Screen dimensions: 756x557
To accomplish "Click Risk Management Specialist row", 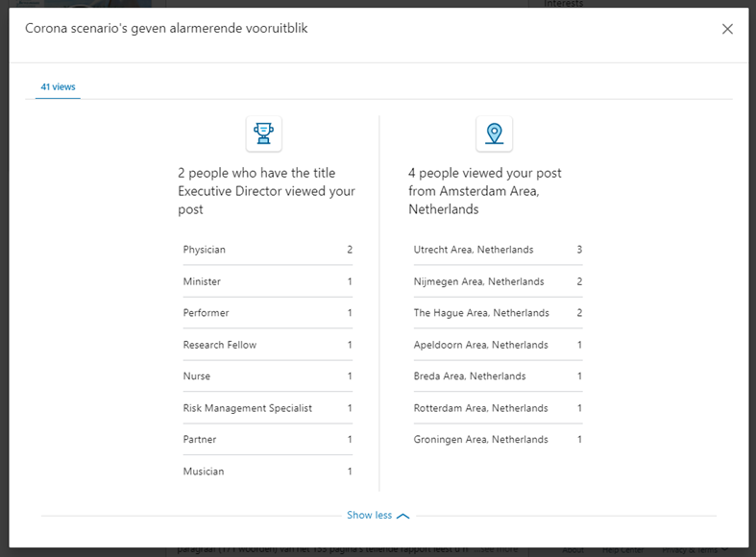I will (x=268, y=408).
